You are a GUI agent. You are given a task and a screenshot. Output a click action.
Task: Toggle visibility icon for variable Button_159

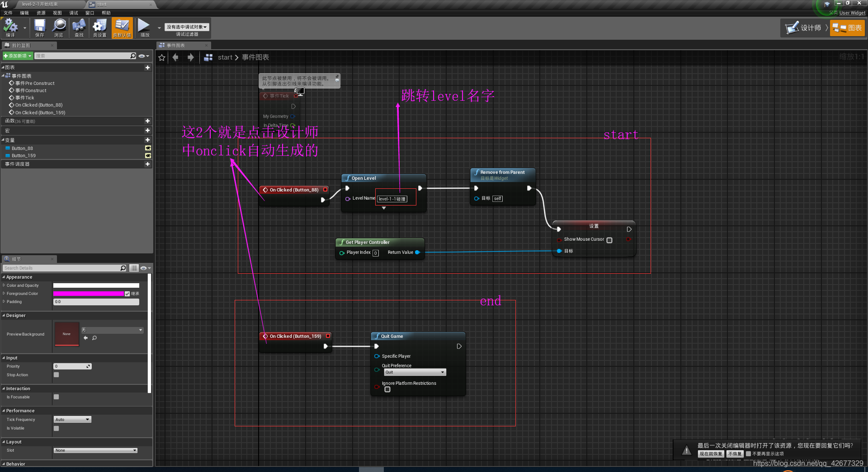pyautogui.click(x=147, y=155)
